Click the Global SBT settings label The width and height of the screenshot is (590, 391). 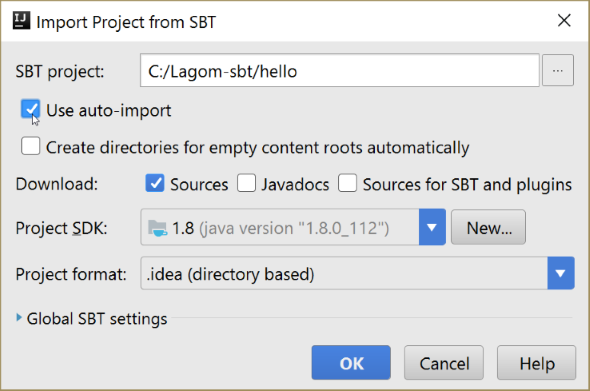[97, 319]
